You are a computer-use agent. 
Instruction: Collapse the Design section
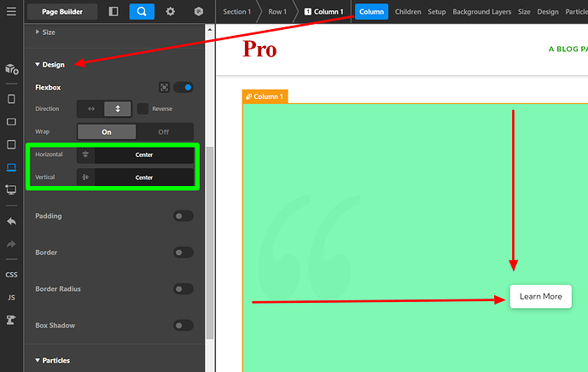(x=49, y=65)
